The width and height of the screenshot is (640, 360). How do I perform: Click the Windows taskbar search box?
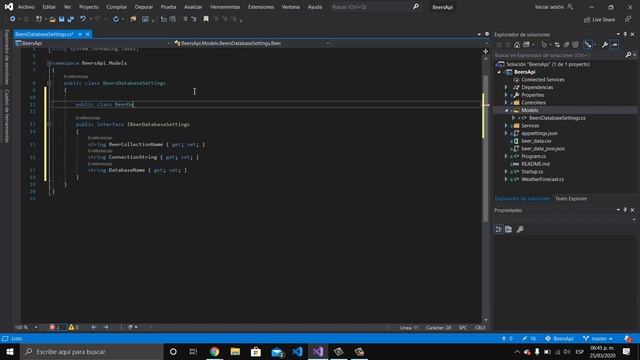[92, 351]
